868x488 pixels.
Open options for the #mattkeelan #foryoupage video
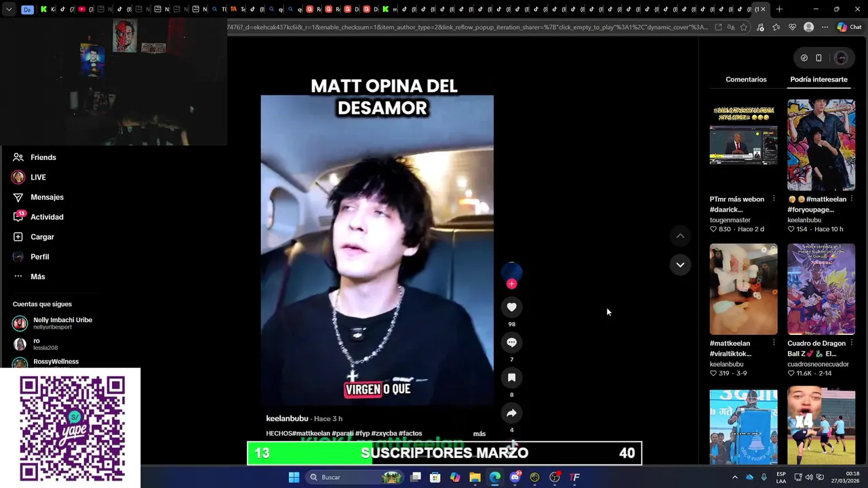tap(852, 199)
